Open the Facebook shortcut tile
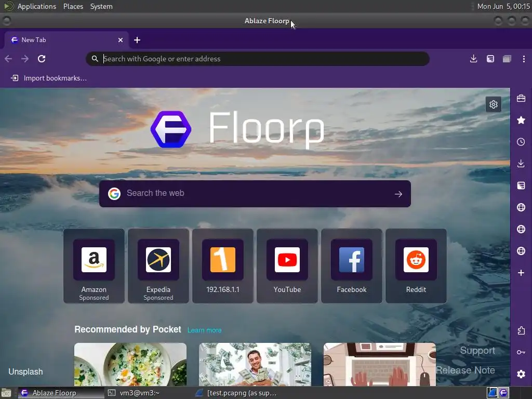The height and width of the screenshot is (399, 532). 352,265
